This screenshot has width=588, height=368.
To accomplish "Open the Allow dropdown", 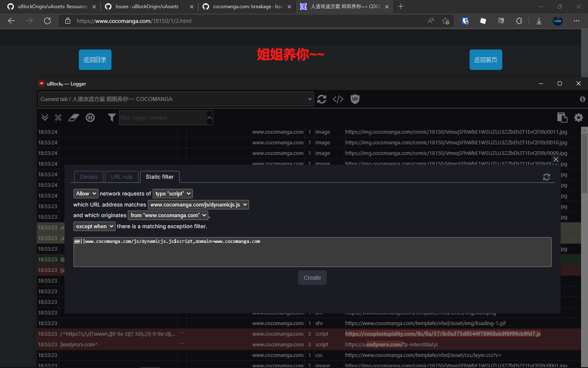I will click(86, 193).
